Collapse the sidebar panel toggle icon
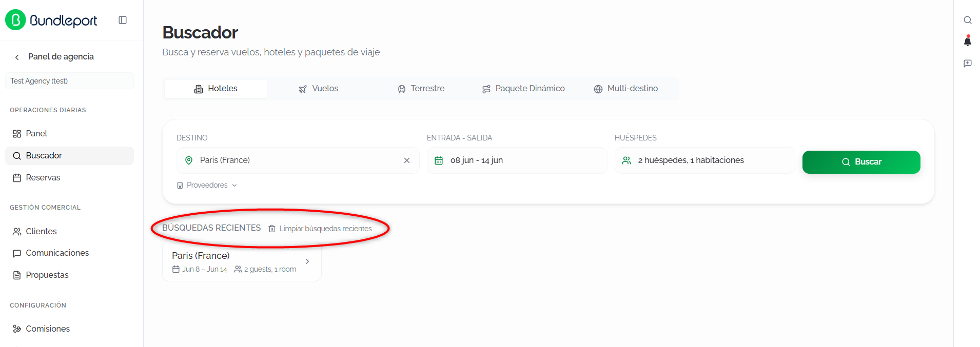Screen dimensions: 980x347 tap(123, 20)
